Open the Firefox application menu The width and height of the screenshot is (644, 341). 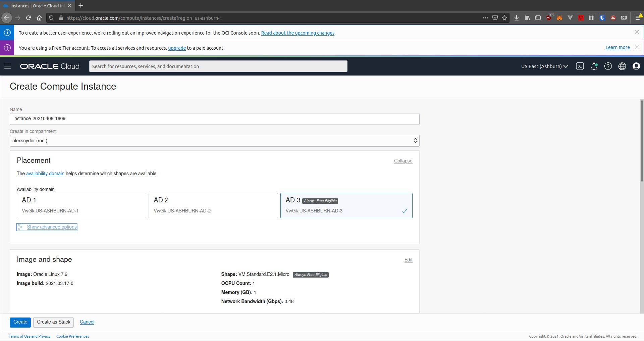pyautogui.click(x=638, y=18)
